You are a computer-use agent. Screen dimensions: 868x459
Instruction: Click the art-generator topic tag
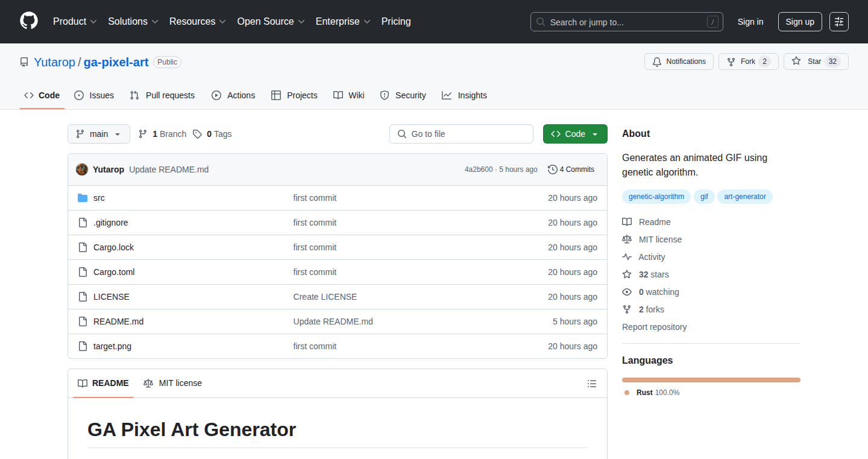(745, 197)
